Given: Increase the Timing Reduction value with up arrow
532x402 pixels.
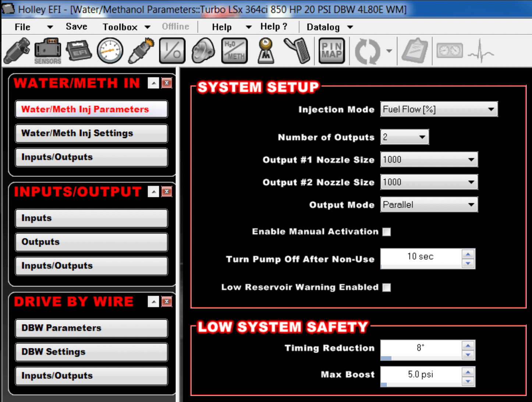Looking at the screenshot, I should click(468, 345).
